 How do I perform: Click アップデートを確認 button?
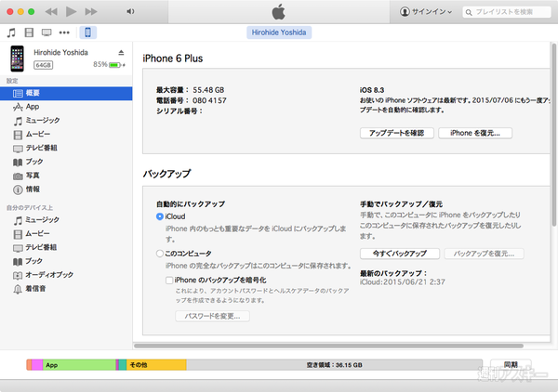[397, 133]
